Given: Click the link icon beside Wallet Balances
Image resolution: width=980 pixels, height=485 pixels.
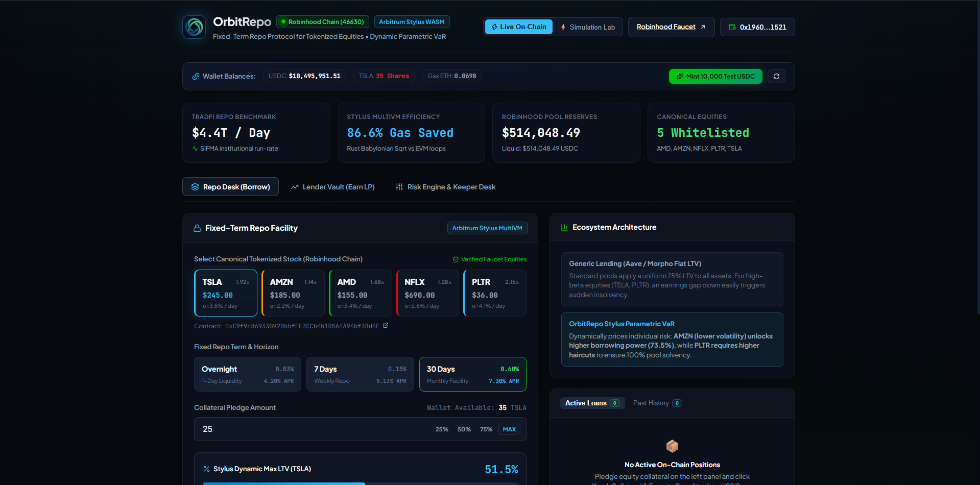Looking at the screenshot, I should 196,77.
